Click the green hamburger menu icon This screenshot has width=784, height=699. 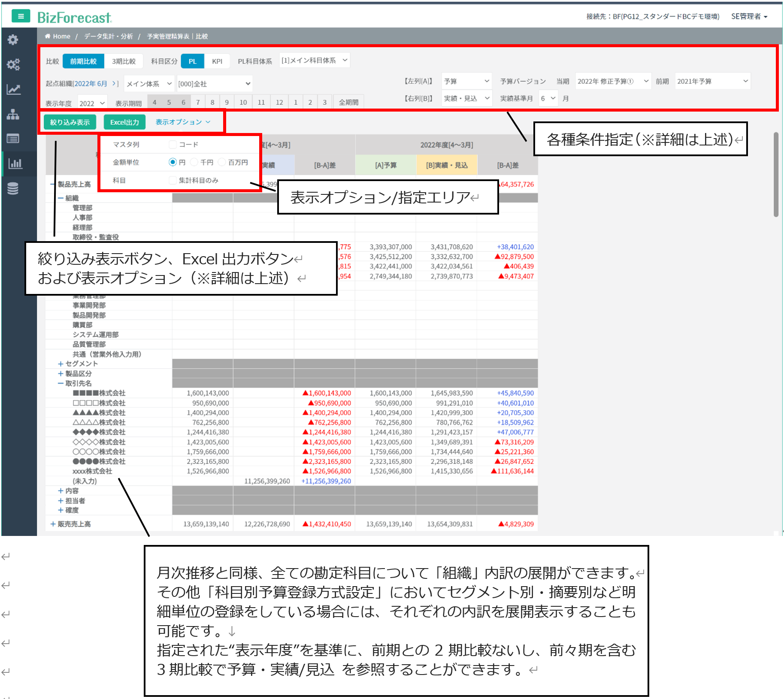point(21,16)
